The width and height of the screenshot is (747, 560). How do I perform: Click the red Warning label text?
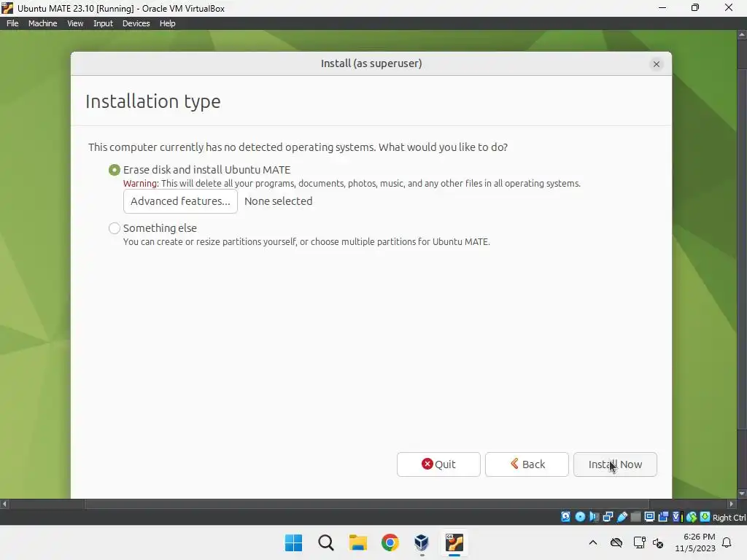point(141,183)
